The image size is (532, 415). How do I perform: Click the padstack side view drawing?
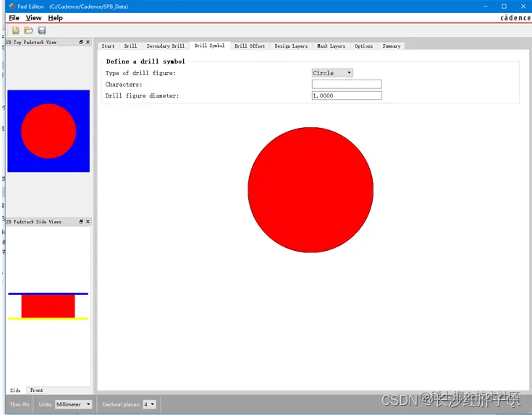[x=48, y=306]
